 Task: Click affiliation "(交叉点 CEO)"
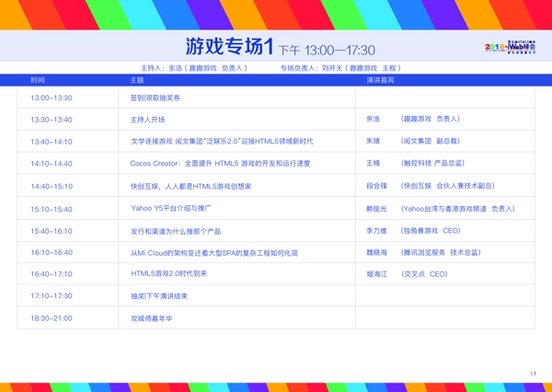coord(424,274)
